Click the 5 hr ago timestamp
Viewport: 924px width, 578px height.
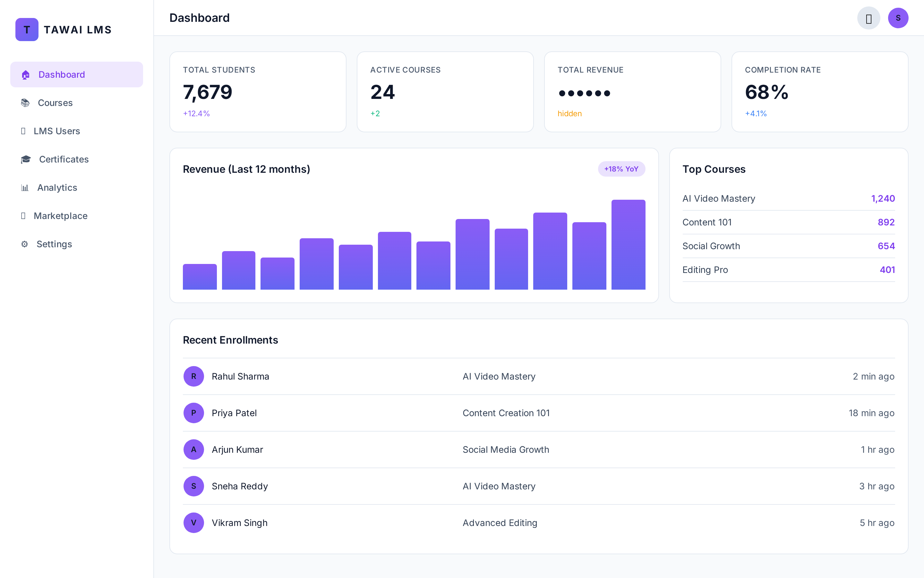click(877, 523)
